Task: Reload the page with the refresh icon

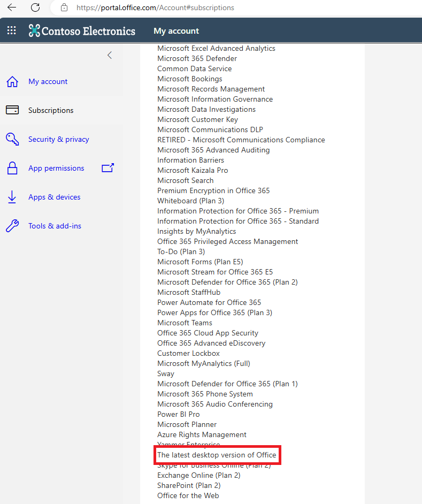Action: (x=35, y=7)
